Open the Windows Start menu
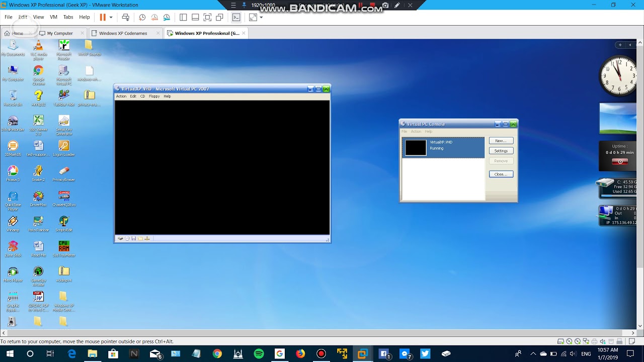The image size is (644, 362). click(10, 354)
